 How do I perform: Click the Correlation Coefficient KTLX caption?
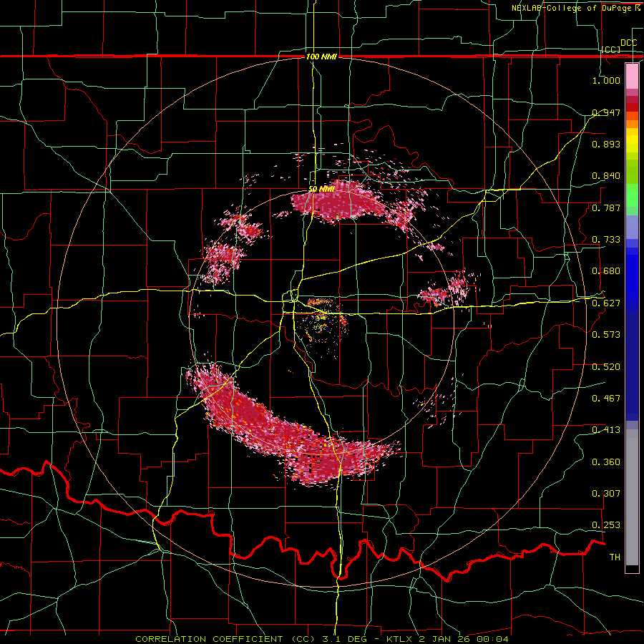point(322,639)
